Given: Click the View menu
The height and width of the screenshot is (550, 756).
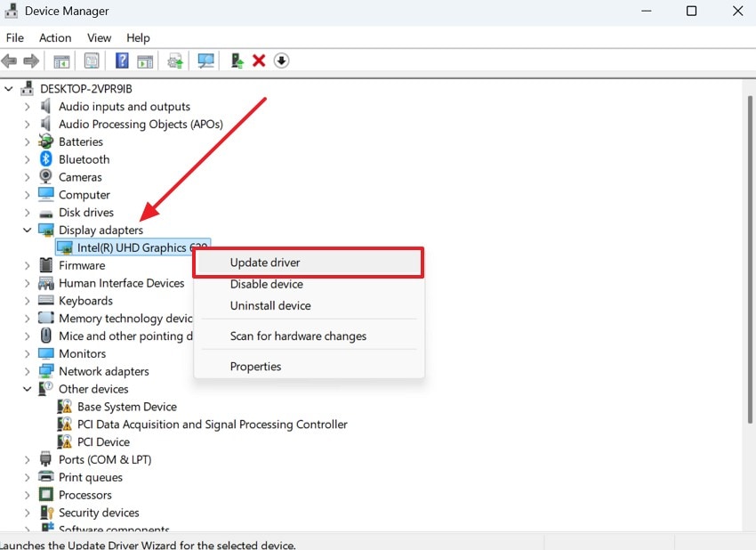Looking at the screenshot, I should [x=99, y=37].
